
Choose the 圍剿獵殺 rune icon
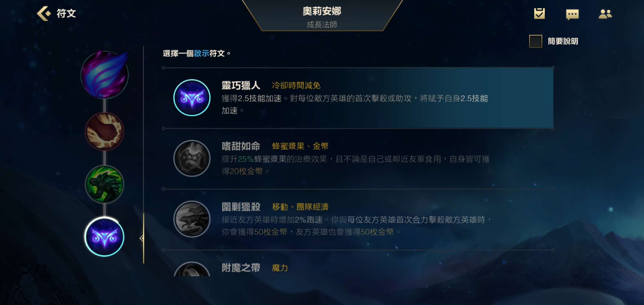point(192,219)
